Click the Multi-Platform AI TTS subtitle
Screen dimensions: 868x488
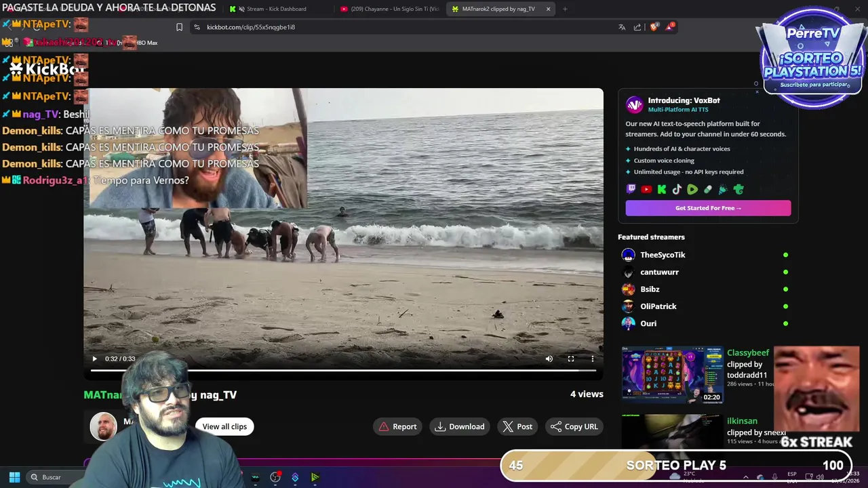[679, 110]
